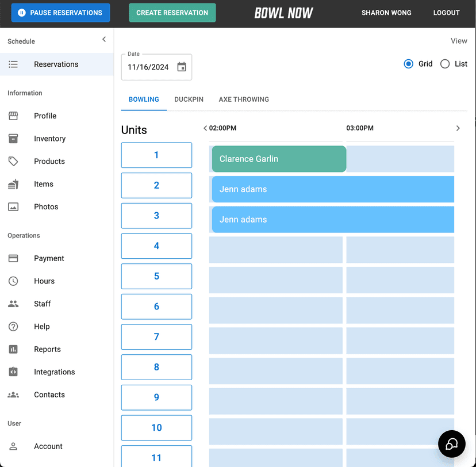Click the Bowl Now logo
Screen dimensions: 476x467
[x=284, y=13]
